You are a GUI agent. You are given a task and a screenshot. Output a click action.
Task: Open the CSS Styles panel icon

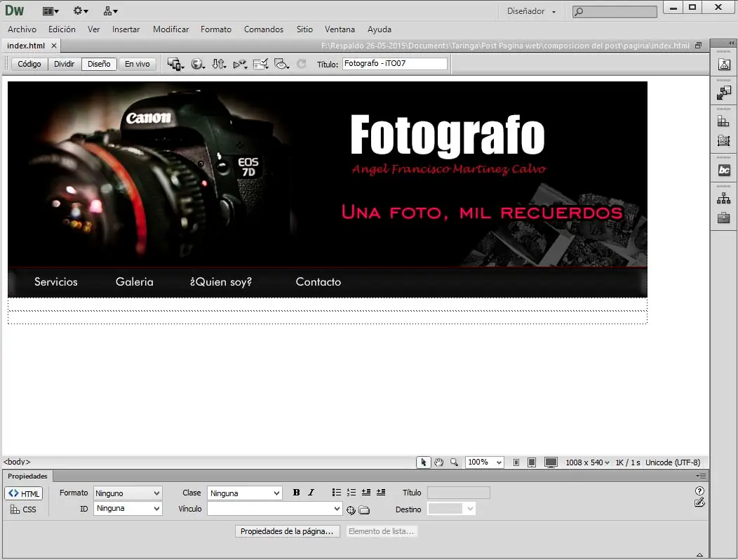(723, 121)
